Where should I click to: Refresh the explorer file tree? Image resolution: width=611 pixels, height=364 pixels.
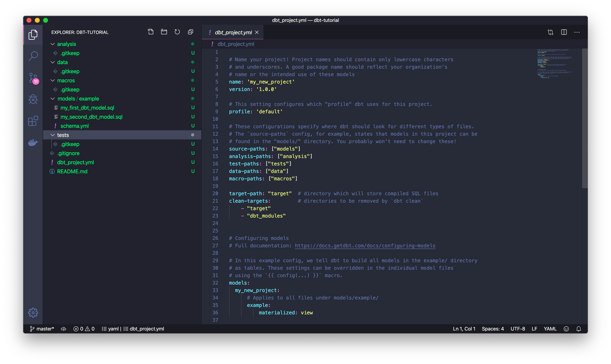177,32
